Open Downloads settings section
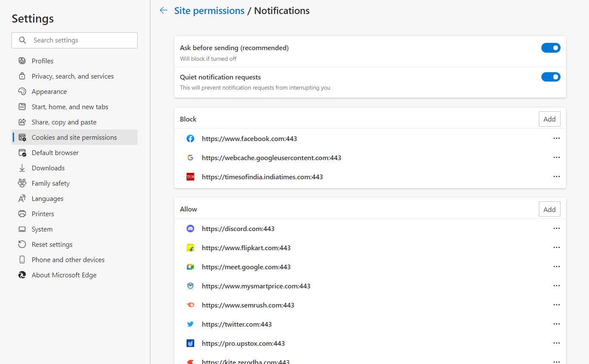The image size is (589, 364). (x=74, y=168)
